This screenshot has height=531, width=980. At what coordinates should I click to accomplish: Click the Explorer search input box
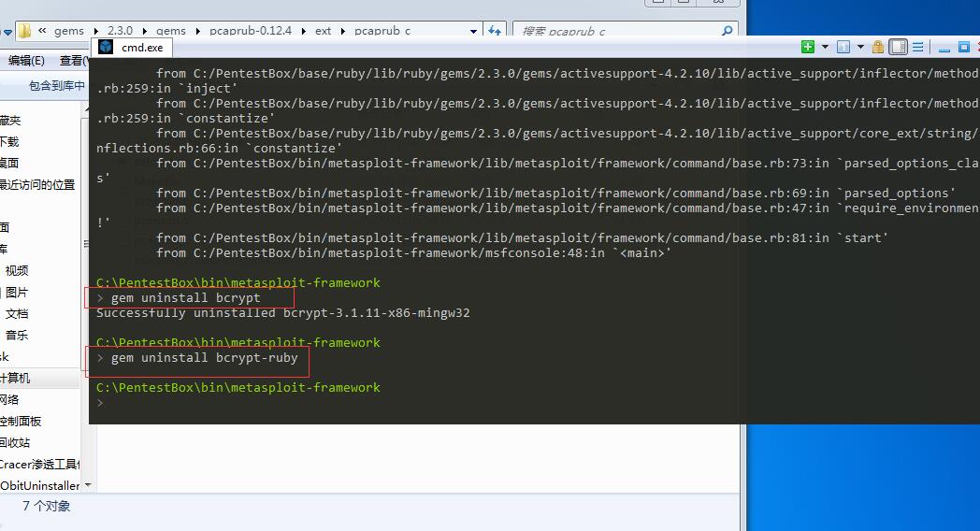[617, 31]
